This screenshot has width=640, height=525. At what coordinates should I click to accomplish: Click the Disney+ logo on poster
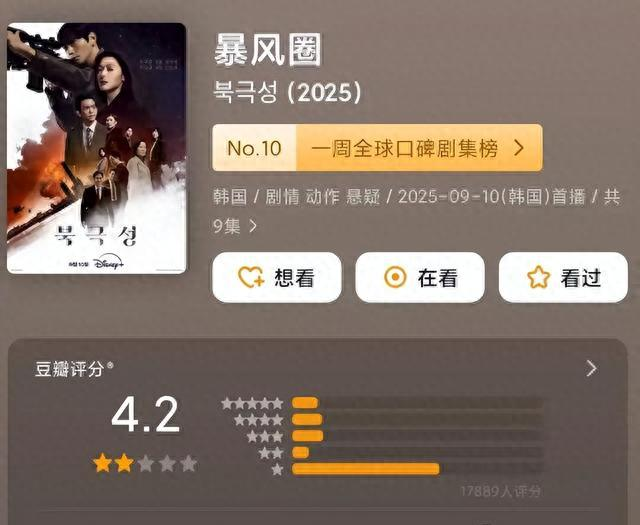click(x=109, y=264)
